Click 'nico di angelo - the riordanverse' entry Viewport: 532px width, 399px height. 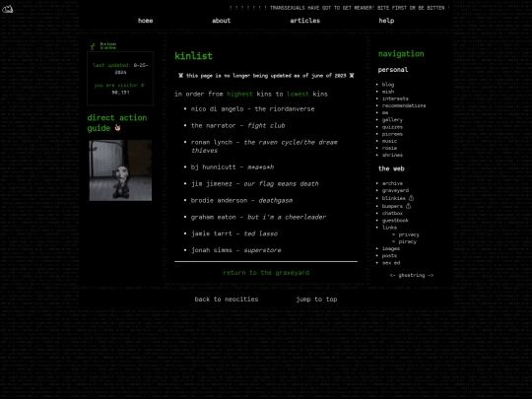pyautogui.click(x=252, y=109)
